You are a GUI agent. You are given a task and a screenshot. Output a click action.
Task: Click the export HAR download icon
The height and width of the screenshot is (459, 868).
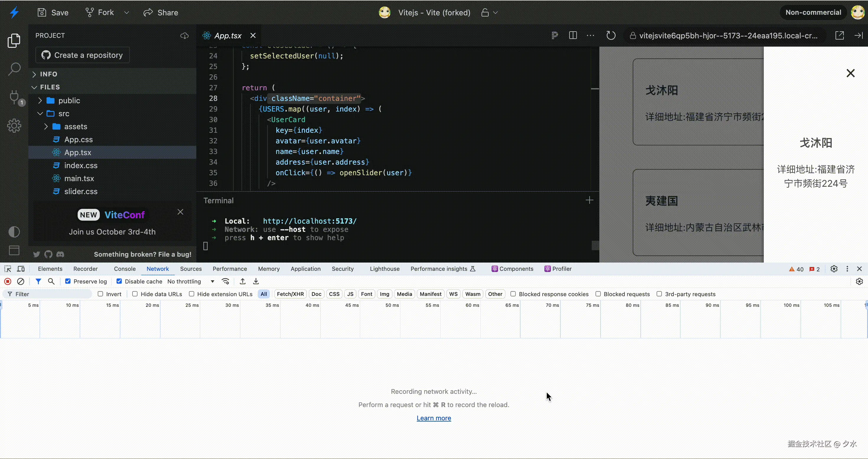point(256,281)
